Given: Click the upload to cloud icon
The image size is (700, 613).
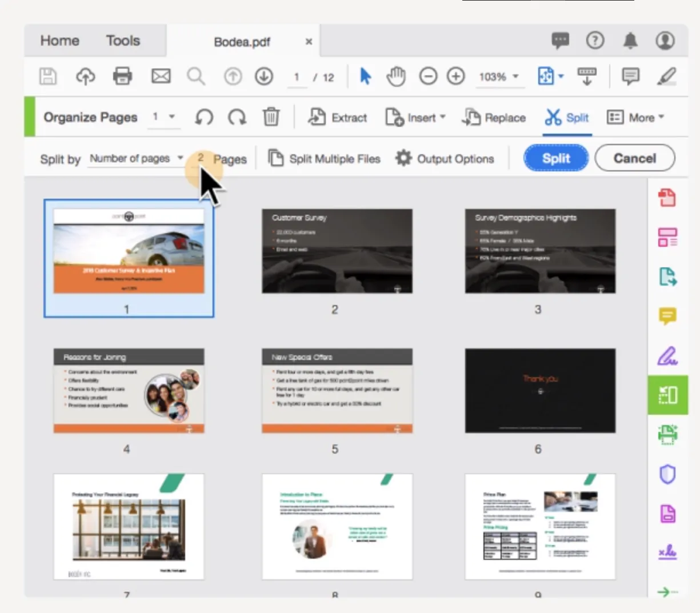Looking at the screenshot, I should [85, 76].
